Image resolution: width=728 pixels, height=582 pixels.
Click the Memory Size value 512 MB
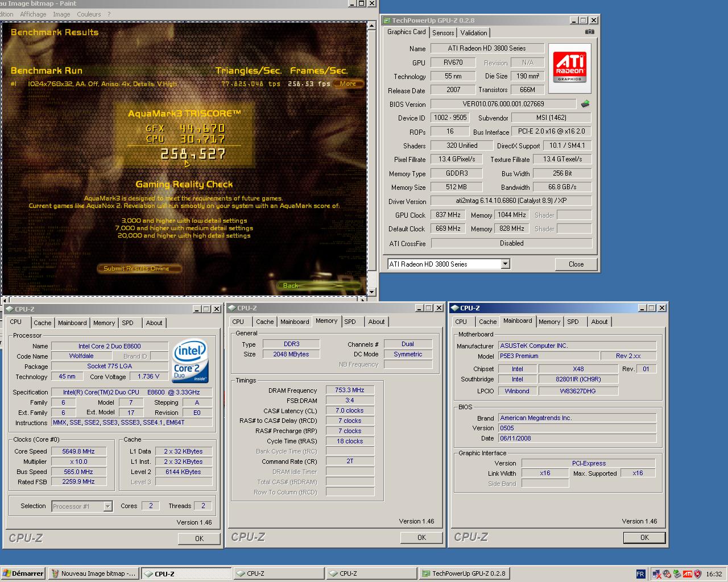456,187
